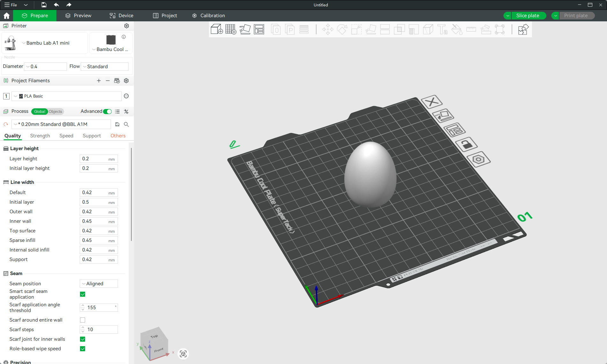This screenshot has height=364, width=607.
Task: Open the Seam position dropdown
Action: click(x=99, y=284)
